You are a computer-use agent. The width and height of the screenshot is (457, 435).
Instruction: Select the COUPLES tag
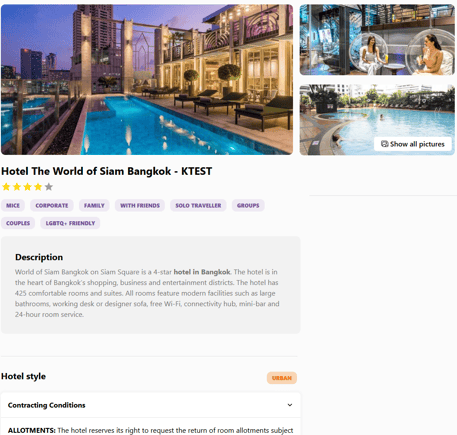point(18,223)
